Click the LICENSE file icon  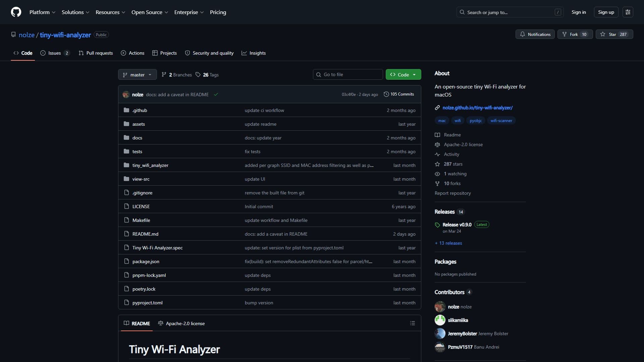click(126, 206)
